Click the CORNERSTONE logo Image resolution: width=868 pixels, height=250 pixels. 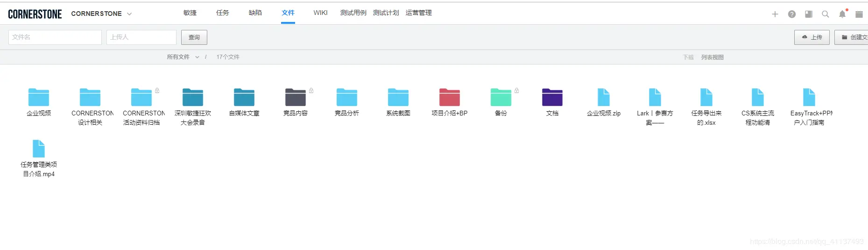click(35, 14)
